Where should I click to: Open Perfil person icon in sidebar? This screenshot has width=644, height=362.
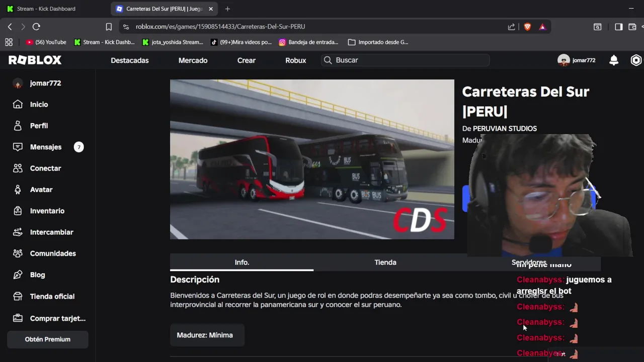[18, 126]
